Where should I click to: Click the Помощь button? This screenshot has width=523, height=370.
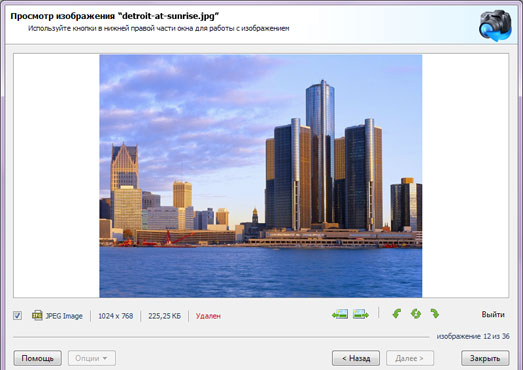point(37,358)
